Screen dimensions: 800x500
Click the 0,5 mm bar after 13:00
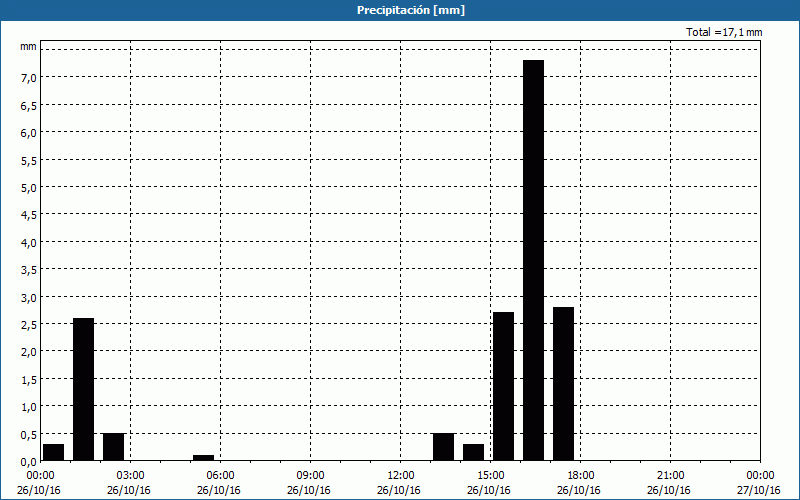pyautogui.click(x=443, y=447)
